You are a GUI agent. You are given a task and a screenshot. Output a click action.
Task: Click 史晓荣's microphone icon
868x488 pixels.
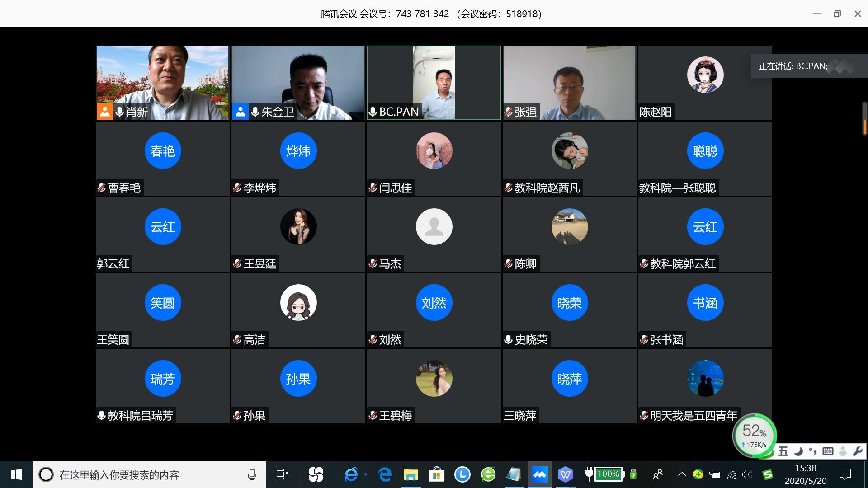(x=509, y=339)
